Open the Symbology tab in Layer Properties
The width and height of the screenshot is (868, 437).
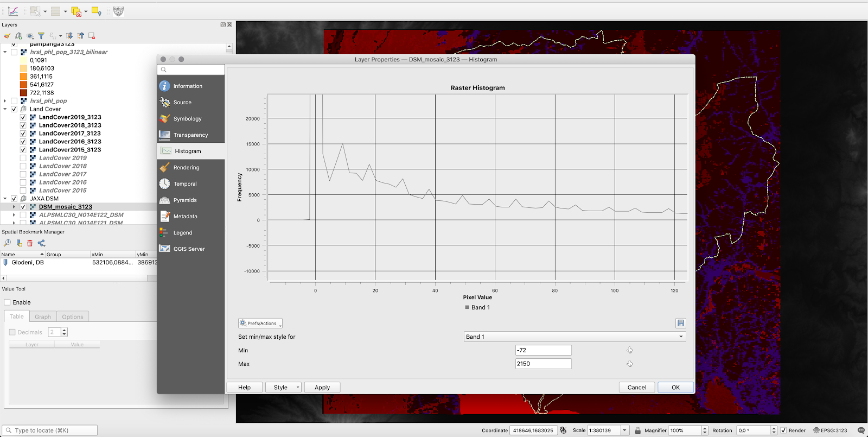(191, 118)
